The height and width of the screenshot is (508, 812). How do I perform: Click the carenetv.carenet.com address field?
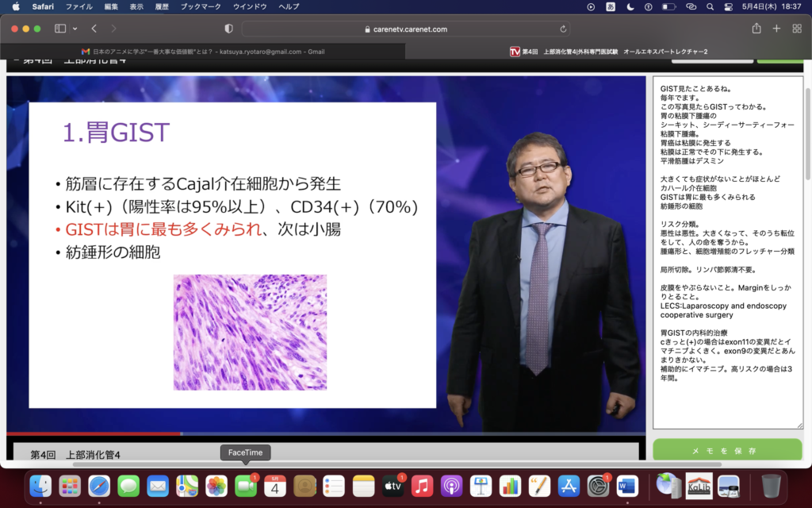404,29
